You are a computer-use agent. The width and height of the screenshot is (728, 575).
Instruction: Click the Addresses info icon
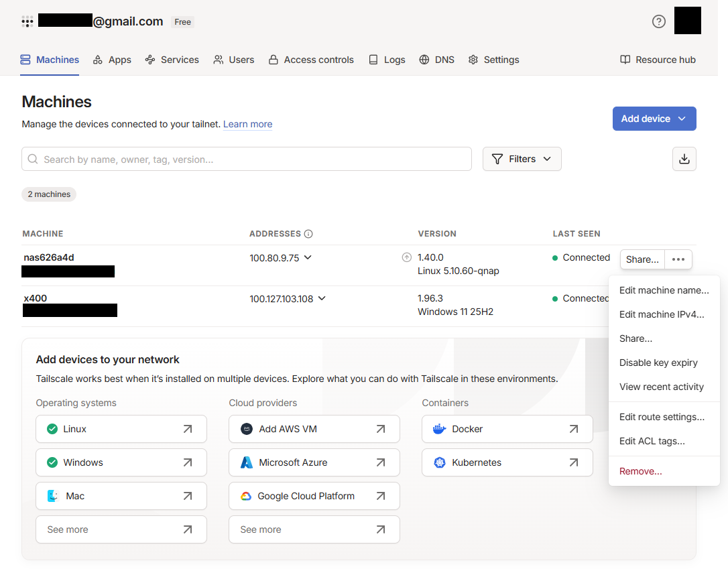coord(308,234)
